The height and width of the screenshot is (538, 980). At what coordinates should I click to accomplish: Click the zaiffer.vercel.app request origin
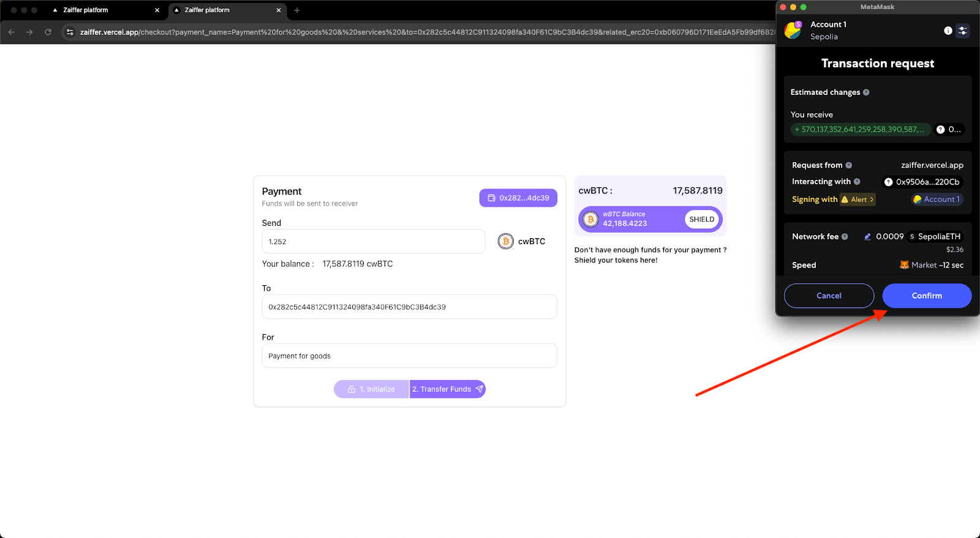932,165
